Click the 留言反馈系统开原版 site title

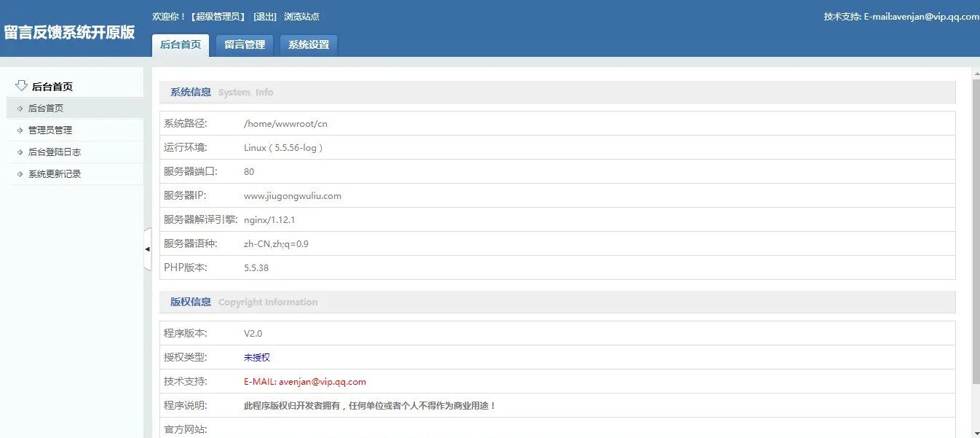tap(69, 33)
